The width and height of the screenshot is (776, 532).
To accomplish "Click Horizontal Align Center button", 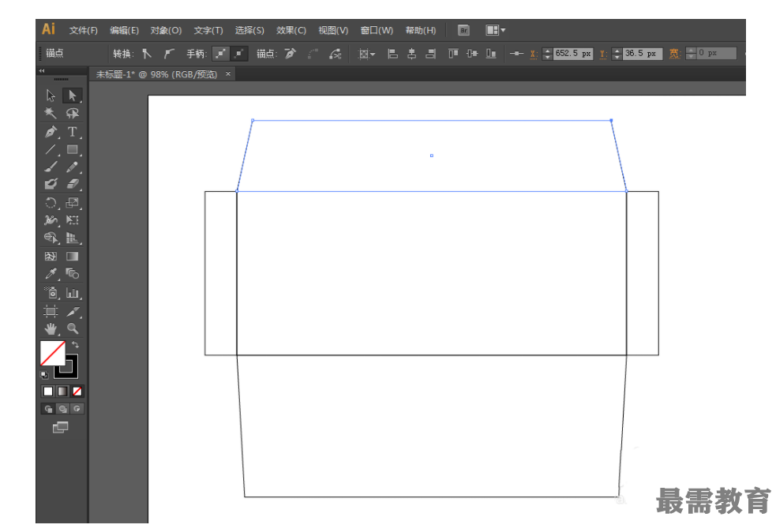I will (x=412, y=54).
